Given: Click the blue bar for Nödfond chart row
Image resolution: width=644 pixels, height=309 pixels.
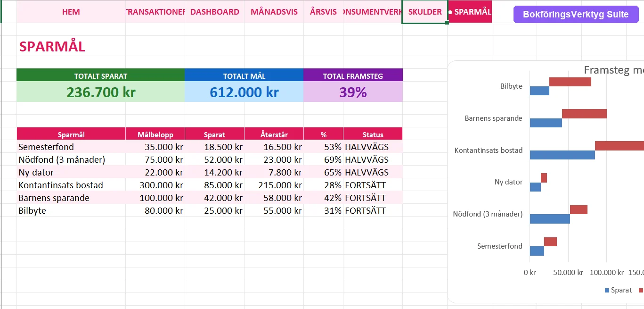Looking at the screenshot, I should 550,219.
